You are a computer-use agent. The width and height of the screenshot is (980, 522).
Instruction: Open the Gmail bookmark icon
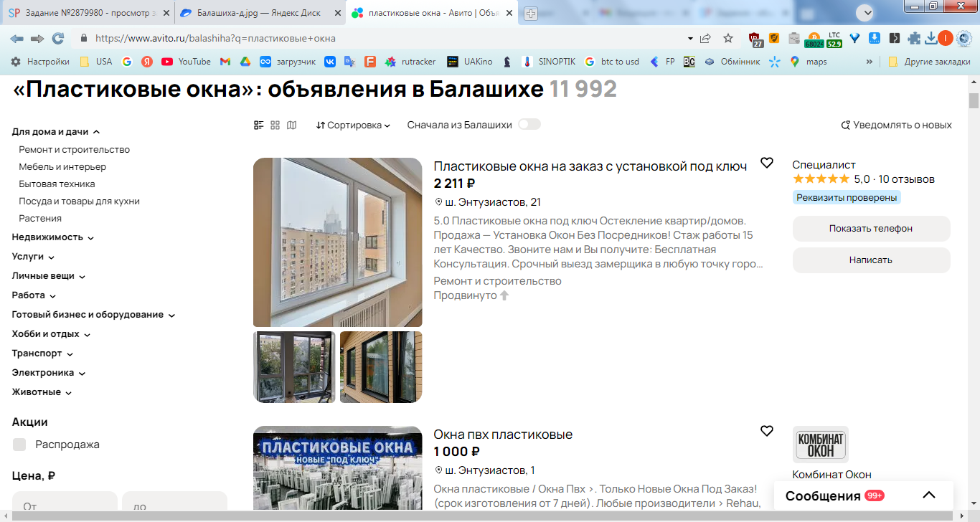225,62
